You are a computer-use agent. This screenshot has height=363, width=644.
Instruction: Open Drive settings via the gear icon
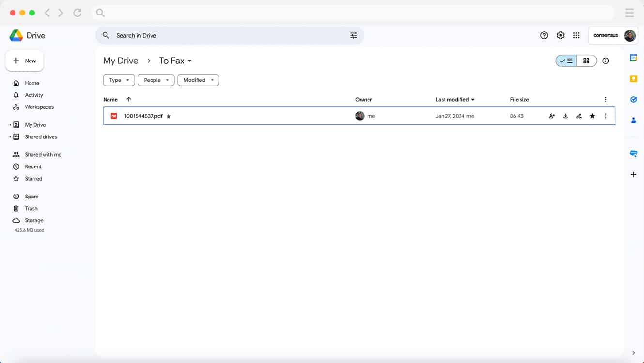[560, 35]
